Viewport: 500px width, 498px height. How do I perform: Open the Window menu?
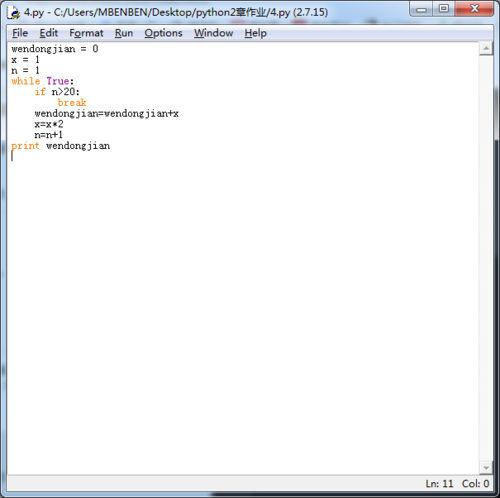pyautogui.click(x=214, y=33)
